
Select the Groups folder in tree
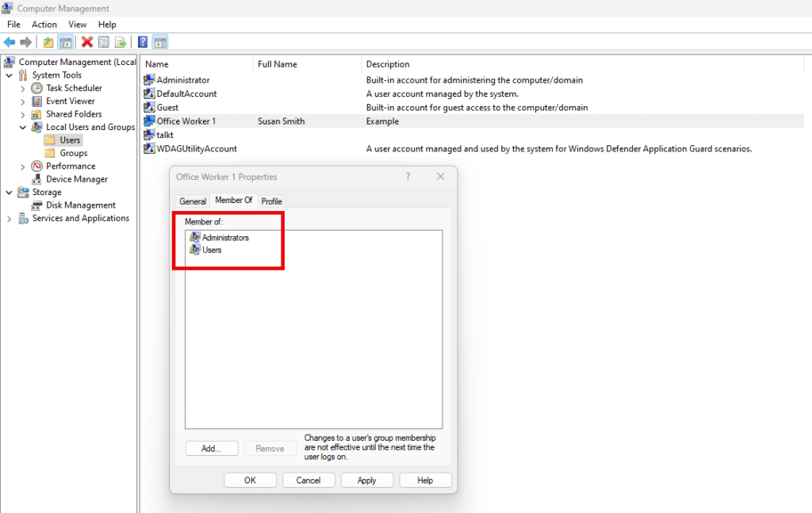67,153
